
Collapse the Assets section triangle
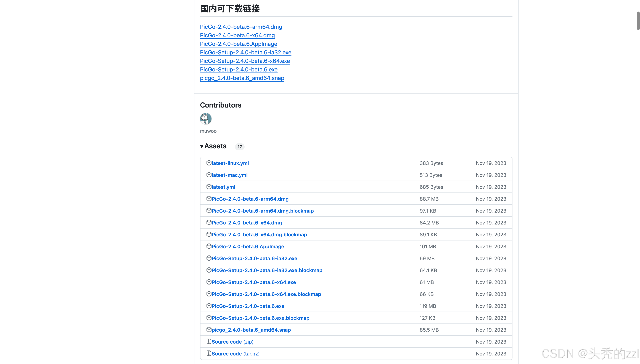[x=202, y=146]
